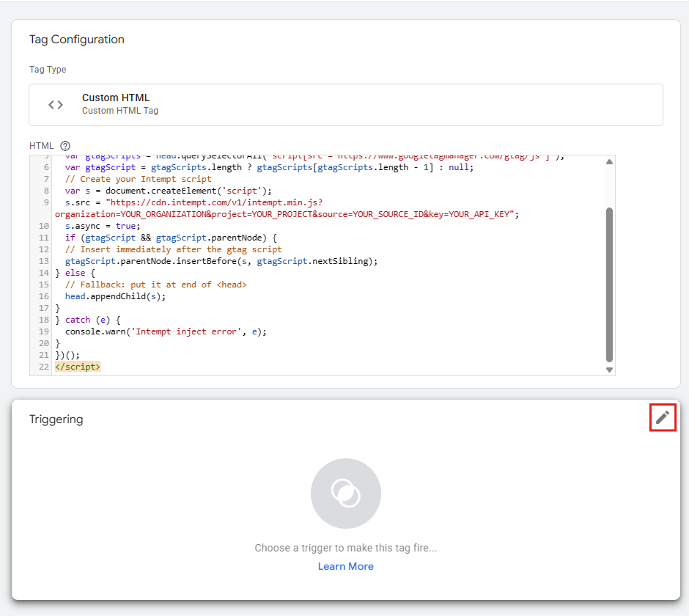Screen dimensions: 689x616
Task: Click the '})();' code line
Action: (67, 355)
